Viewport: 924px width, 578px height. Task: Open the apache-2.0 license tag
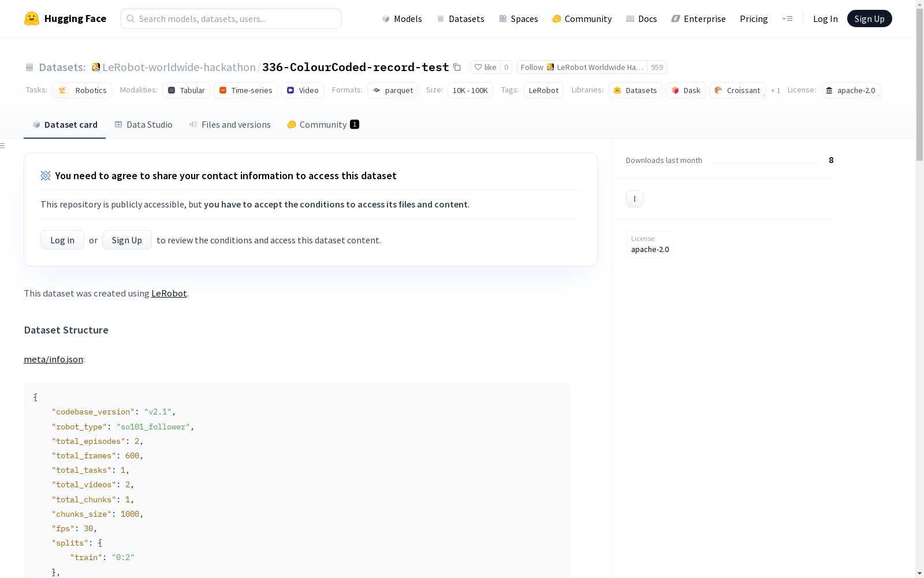pos(851,90)
